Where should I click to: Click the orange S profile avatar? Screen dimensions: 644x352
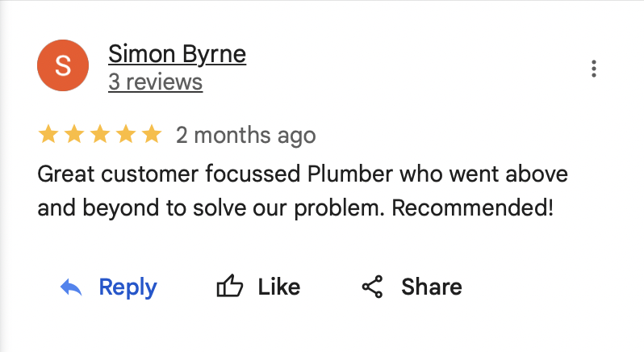pos(64,67)
